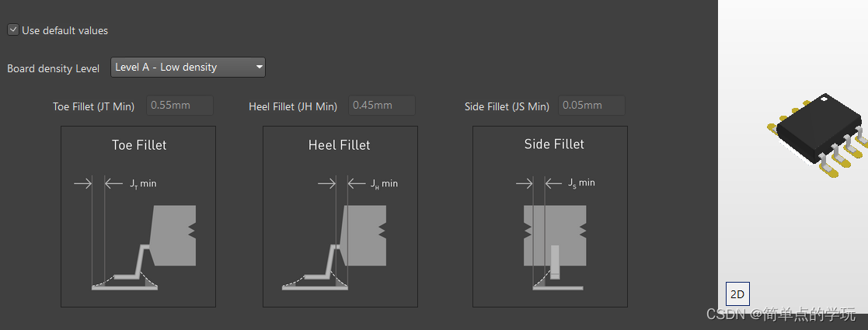
Task: Click the dropdown arrow beside Low density
Action: [259, 68]
